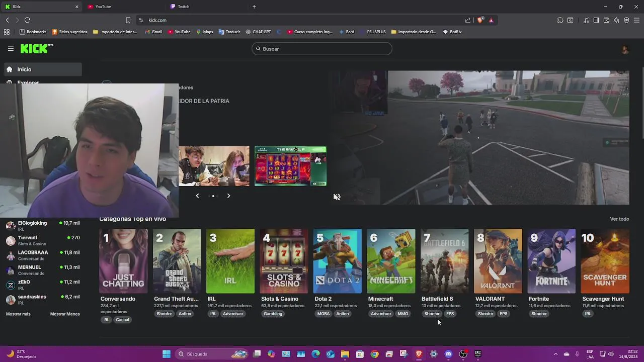The image size is (644, 362).
Task: Open the LACOBRAAA channel in sidebar
Action: coord(43,255)
